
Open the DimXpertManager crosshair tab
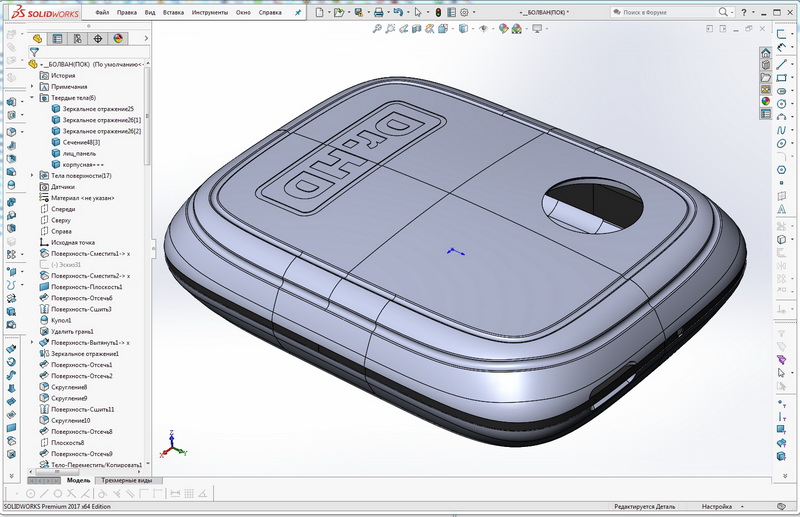tap(98, 38)
